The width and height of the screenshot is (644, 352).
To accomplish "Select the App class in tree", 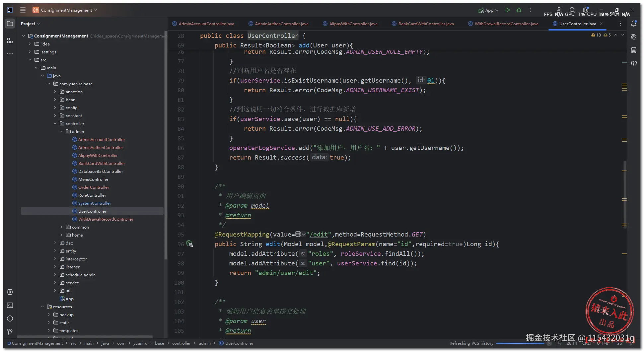I will pyautogui.click(x=69, y=299).
